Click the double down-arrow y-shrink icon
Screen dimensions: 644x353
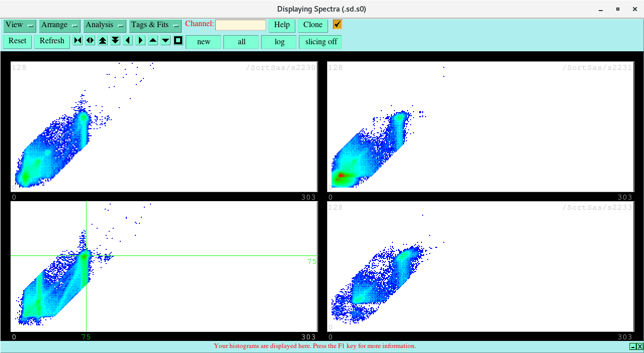coord(115,40)
